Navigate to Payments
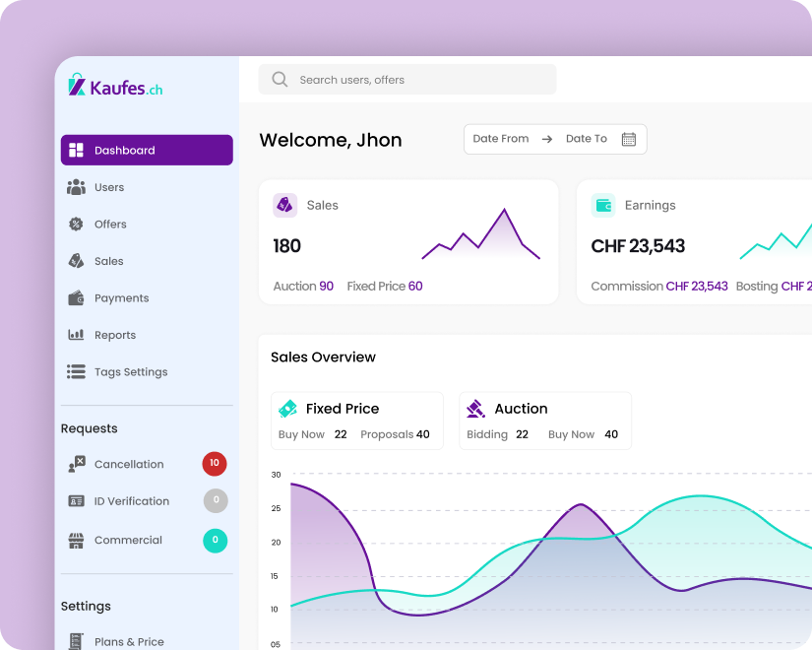Viewport: 812px width, 650px height. (x=147, y=298)
